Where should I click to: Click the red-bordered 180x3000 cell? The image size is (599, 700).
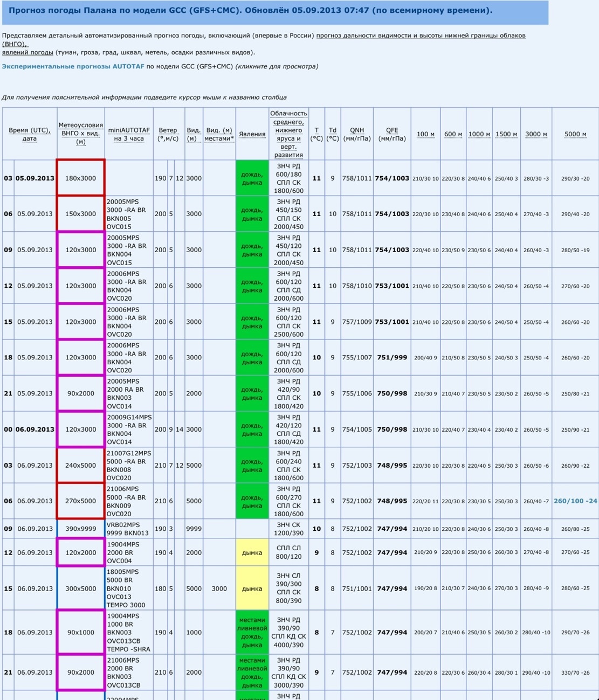click(80, 178)
